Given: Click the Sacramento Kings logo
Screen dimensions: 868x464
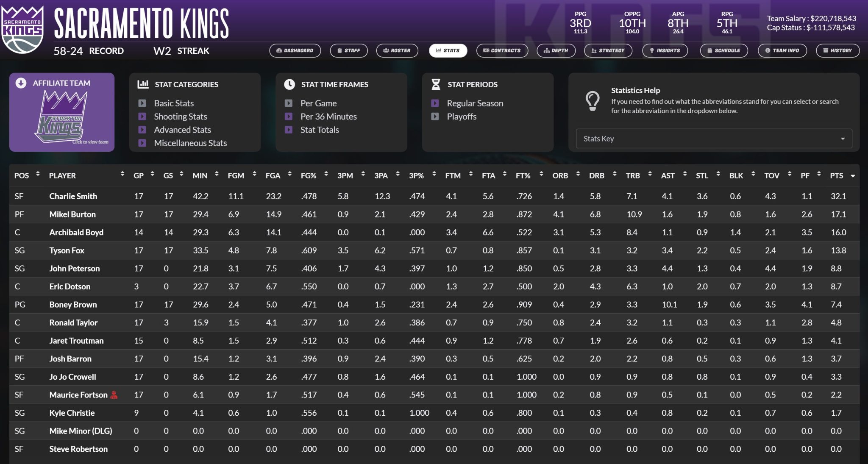Looking at the screenshot, I should [x=22, y=29].
